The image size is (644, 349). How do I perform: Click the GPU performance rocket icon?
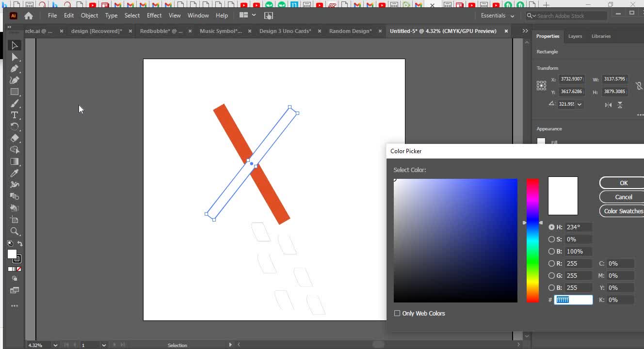pos(268,16)
